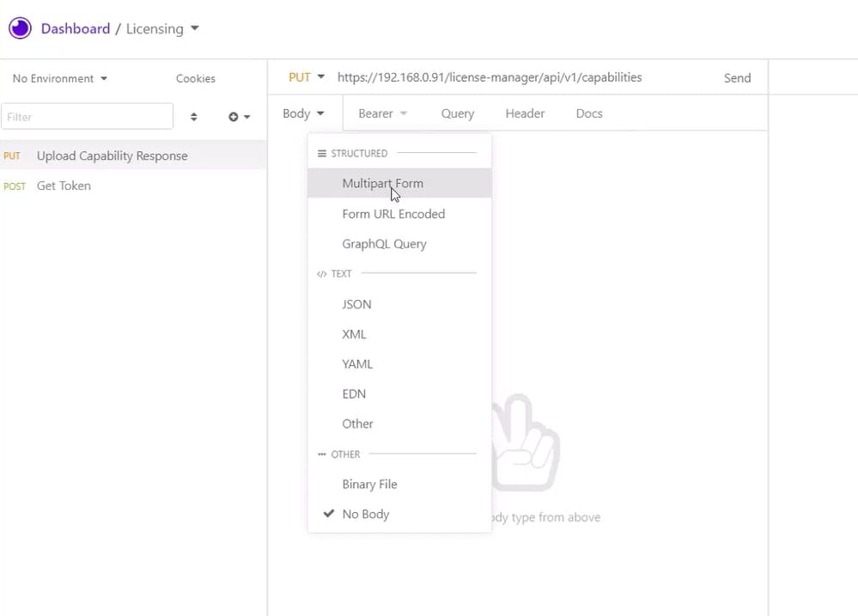Screen dimensions: 858x616
Task: Switch to the Query tab
Action: (x=458, y=113)
